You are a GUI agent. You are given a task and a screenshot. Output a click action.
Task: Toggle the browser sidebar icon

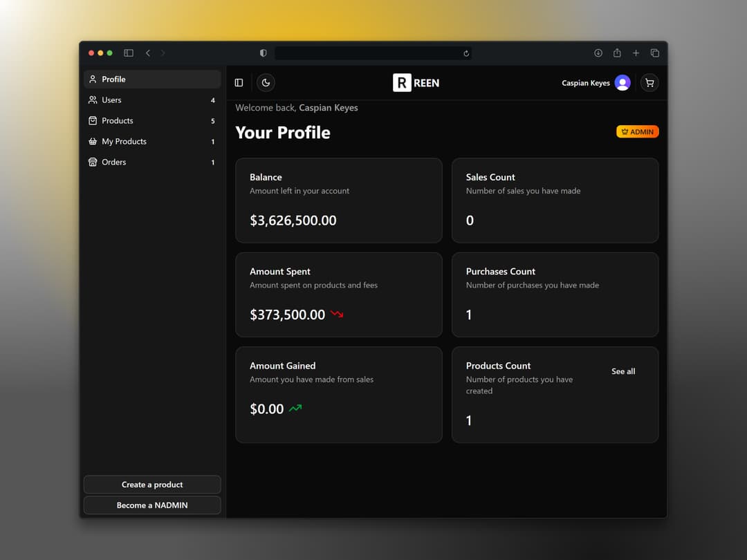[x=129, y=53]
